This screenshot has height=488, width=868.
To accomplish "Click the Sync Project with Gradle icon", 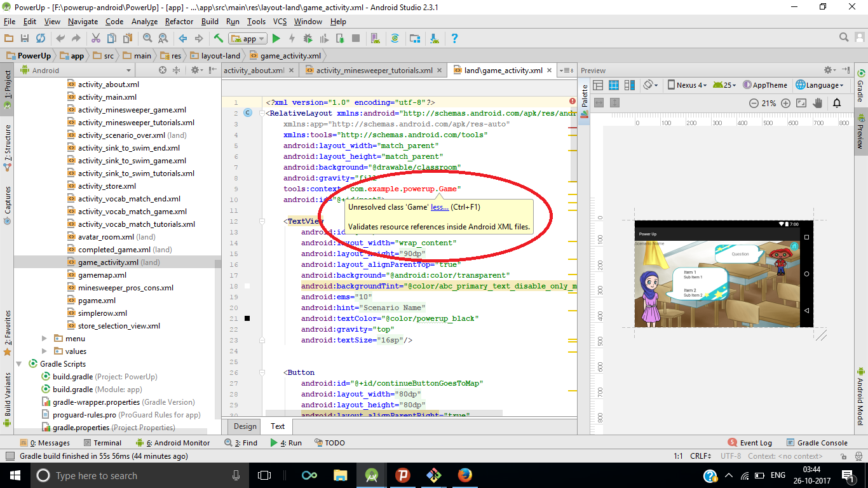I will coord(395,39).
